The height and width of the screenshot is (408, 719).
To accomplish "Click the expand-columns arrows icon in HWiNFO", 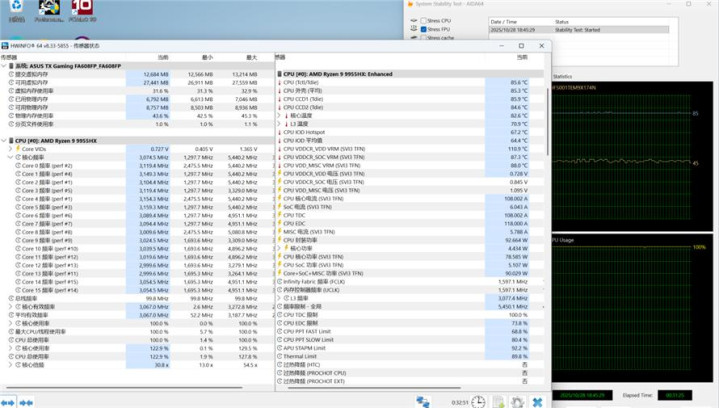I will tap(8, 402).
